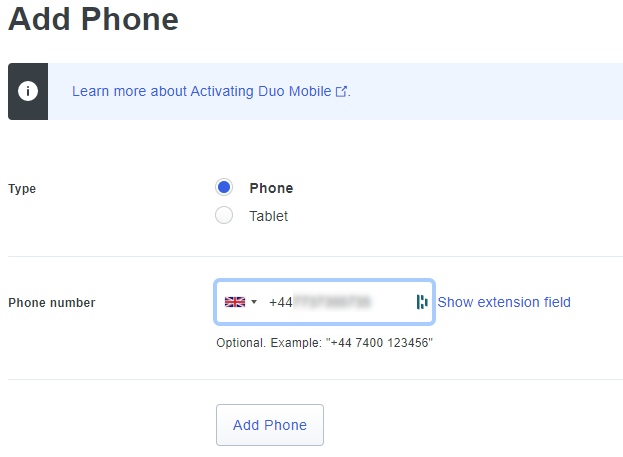This screenshot has width=623, height=457.
Task: Open Learn more about Activating Duo Mobile
Action: click(201, 91)
